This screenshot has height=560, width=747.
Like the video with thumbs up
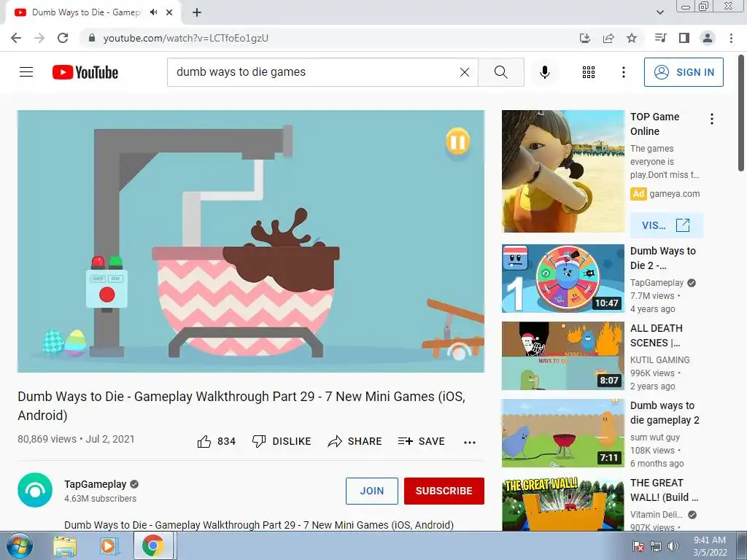(216, 441)
